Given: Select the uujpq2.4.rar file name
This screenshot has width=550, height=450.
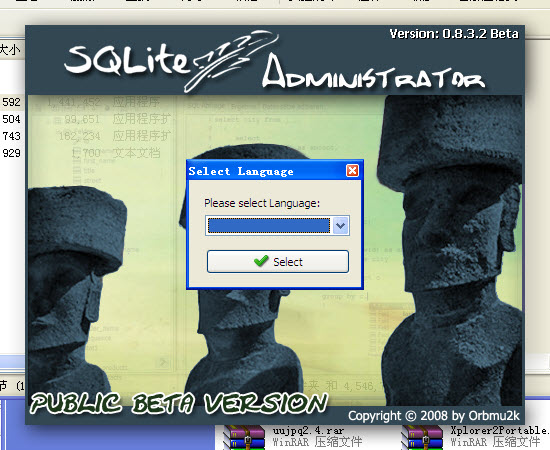Looking at the screenshot, I should tap(309, 430).
